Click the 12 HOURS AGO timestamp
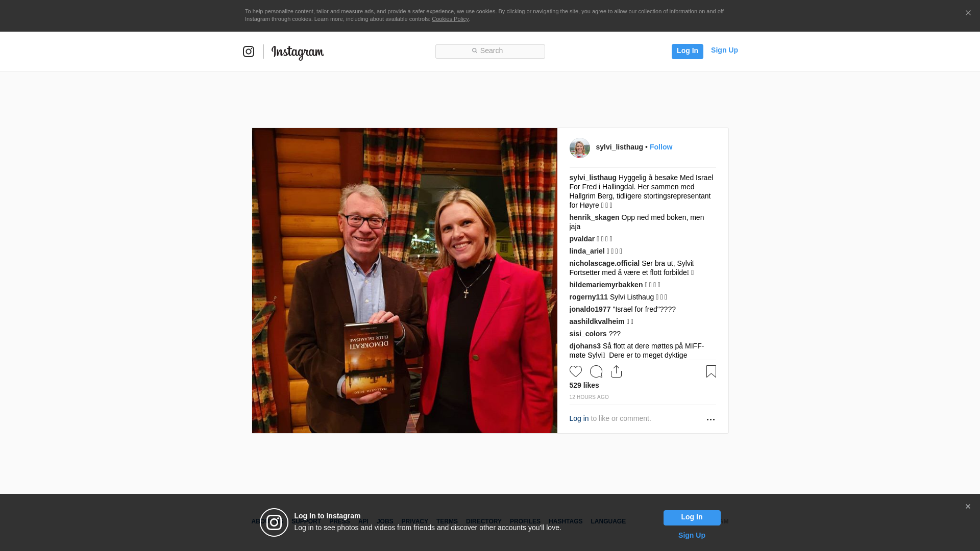The image size is (980, 551). coord(589,397)
